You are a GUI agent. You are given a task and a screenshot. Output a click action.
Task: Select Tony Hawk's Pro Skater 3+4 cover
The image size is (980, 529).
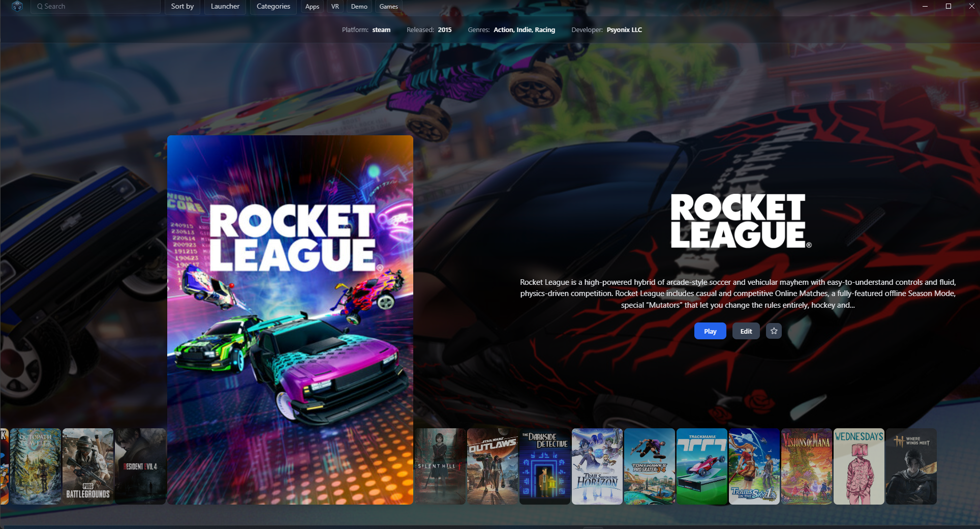tap(649, 466)
